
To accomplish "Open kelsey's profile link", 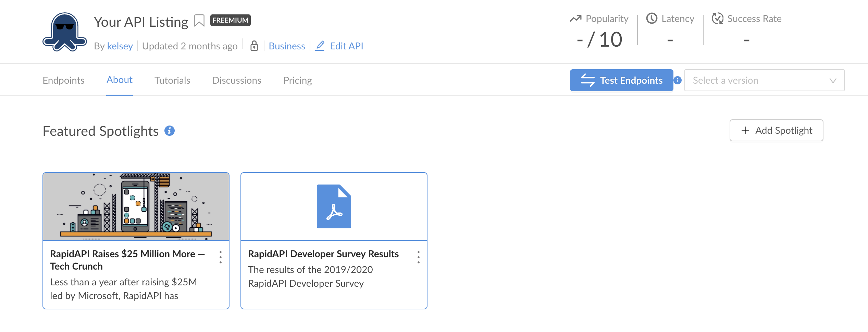I will click(x=120, y=46).
